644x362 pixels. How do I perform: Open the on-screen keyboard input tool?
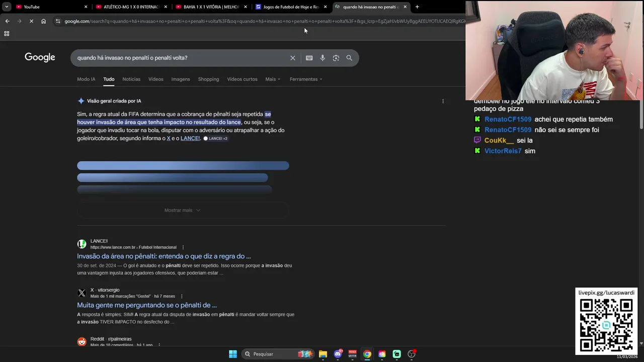(309, 58)
